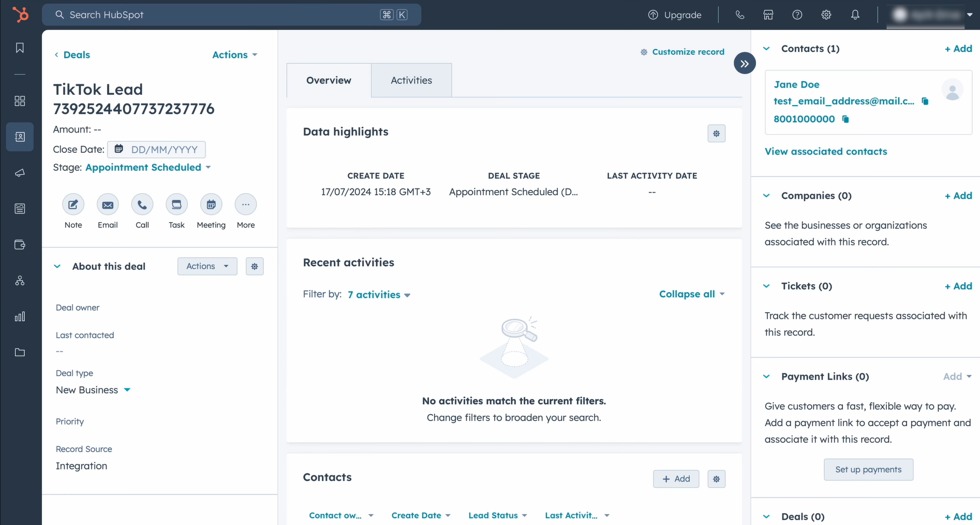This screenshot has height=525, width=980.
Task: Open the Deal type New Business dropdown
Action: click(x=93, y=390)
